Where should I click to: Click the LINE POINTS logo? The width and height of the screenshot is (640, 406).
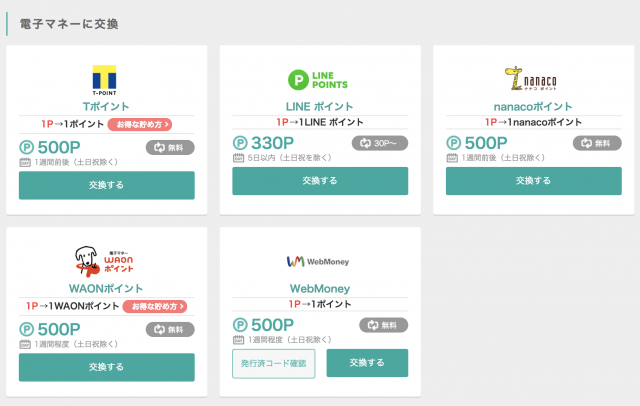(318, 80)
